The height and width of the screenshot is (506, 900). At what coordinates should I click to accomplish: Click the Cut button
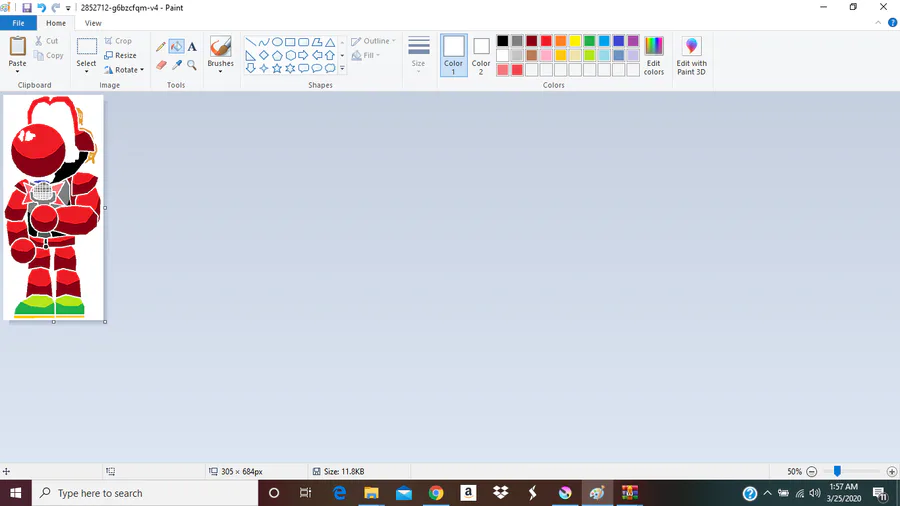click(46, 41)
